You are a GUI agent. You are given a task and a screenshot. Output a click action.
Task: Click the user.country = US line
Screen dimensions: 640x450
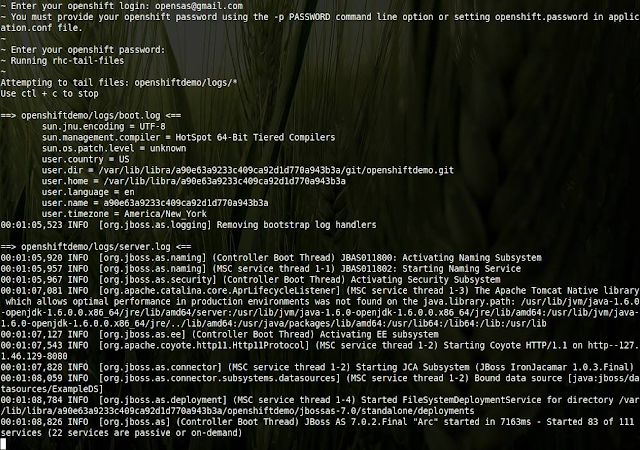coord(85,159)
